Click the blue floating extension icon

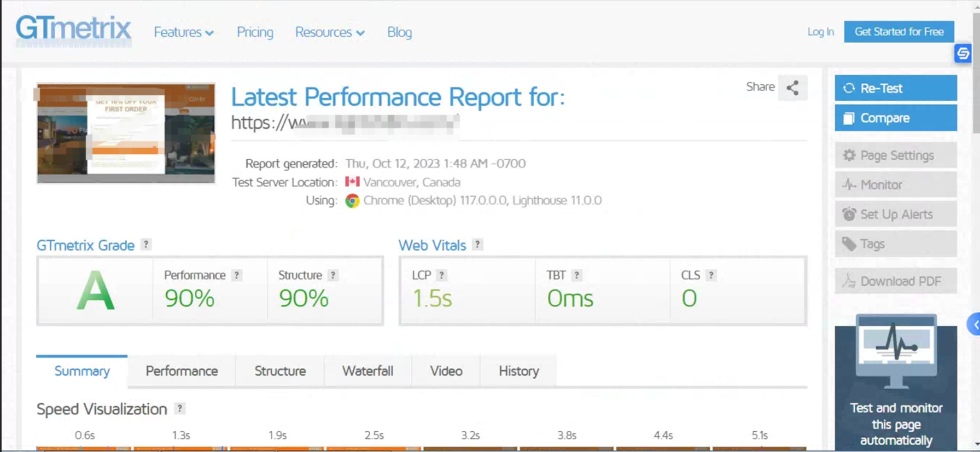pyautogui.click(x=962, y=54)
